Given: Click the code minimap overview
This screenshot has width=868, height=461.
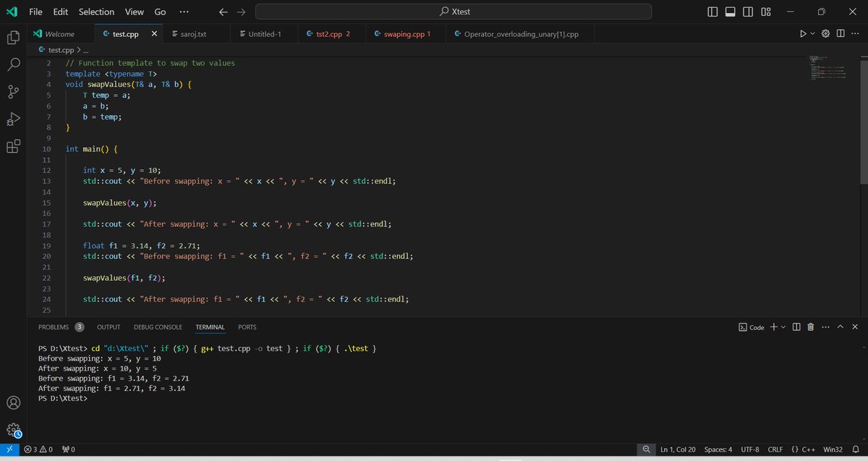Looking at the screenshot, I should pos(829,69).
